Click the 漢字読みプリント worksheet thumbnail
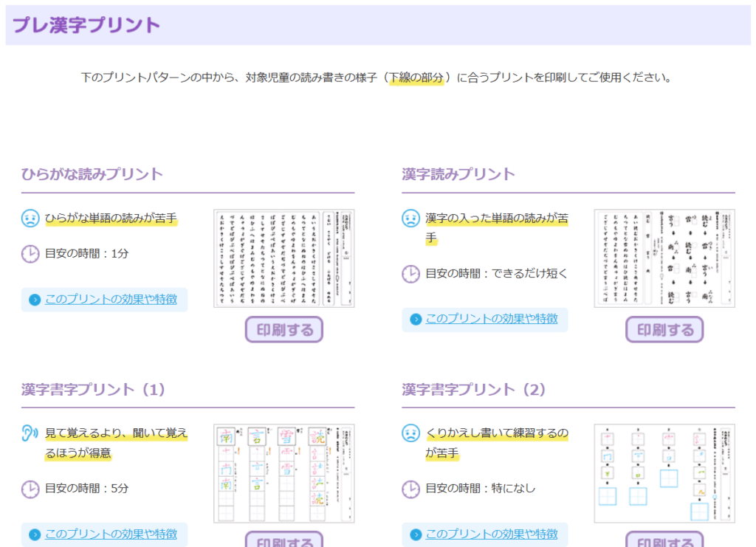The image size is (756, 547). 664,258
